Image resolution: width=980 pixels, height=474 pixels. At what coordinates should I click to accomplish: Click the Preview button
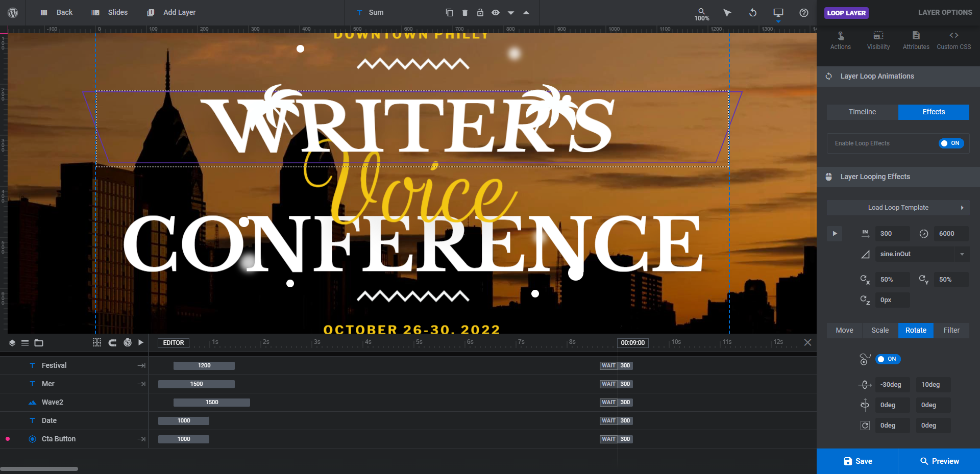(939, 461)
